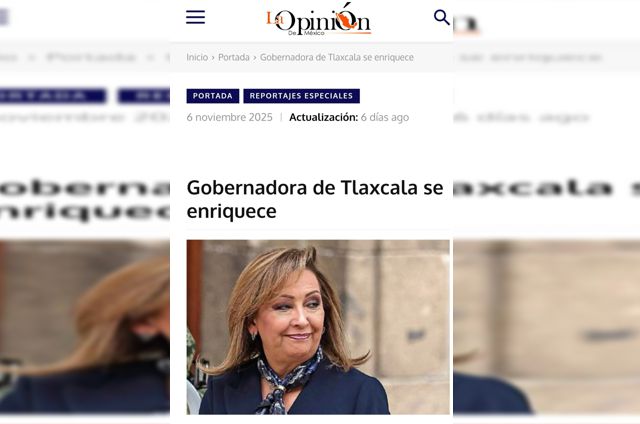Go home via La Opinión de México logo
Image resolution: width=640 pixels, height=424 pixels.
click(319, 20)
